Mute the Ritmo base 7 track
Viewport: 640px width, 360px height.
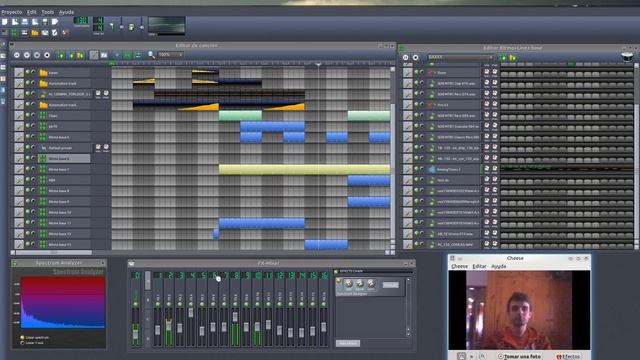click(28, 169)
